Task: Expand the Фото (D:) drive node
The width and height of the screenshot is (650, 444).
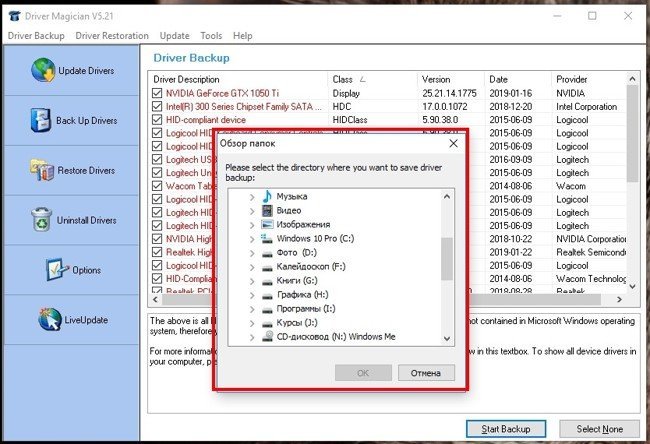Action: pos(252,253)
